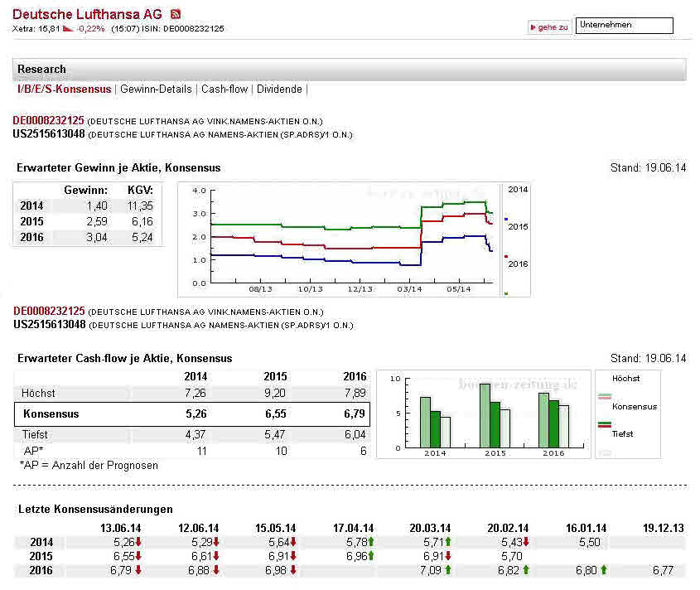This screenshot has width=700, height=590.
Task: Click the red down arrow next to 6,91 under 15.05.14
Action: [x=293, y=556]
